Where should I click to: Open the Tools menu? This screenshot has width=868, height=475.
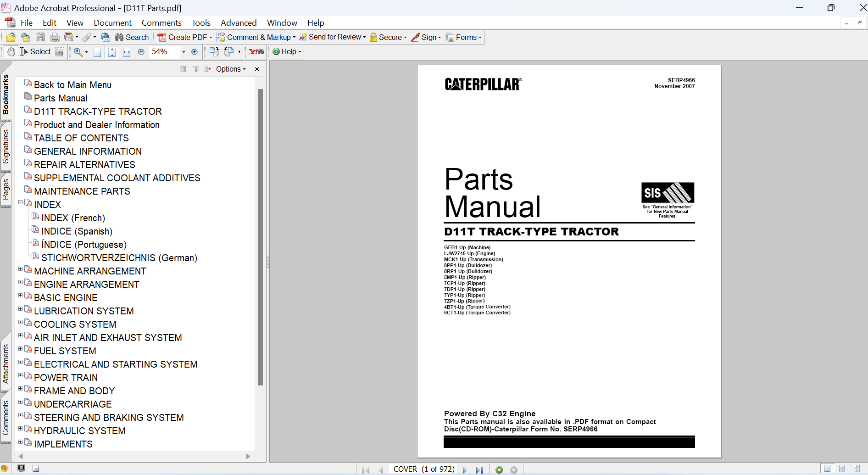click(201, 23)
